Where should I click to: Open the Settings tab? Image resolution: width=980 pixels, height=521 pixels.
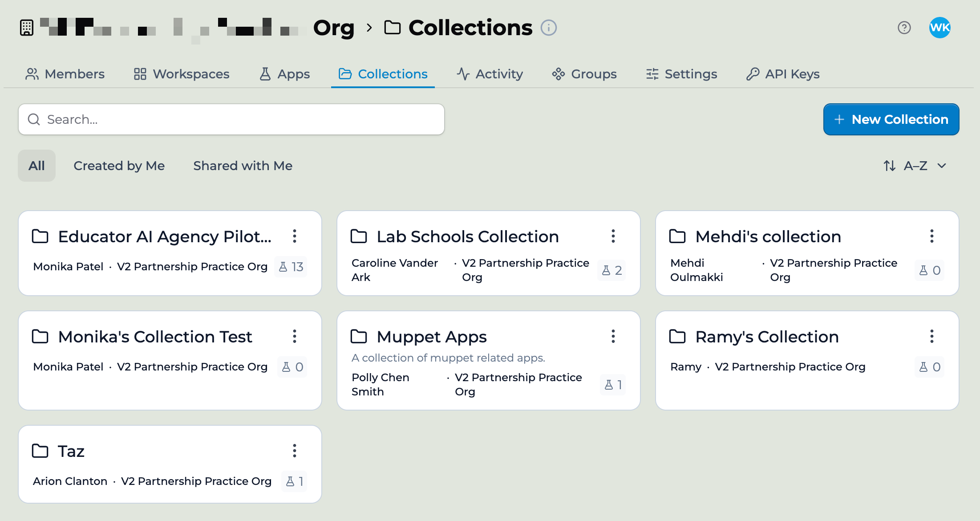[x=681, y=74]
